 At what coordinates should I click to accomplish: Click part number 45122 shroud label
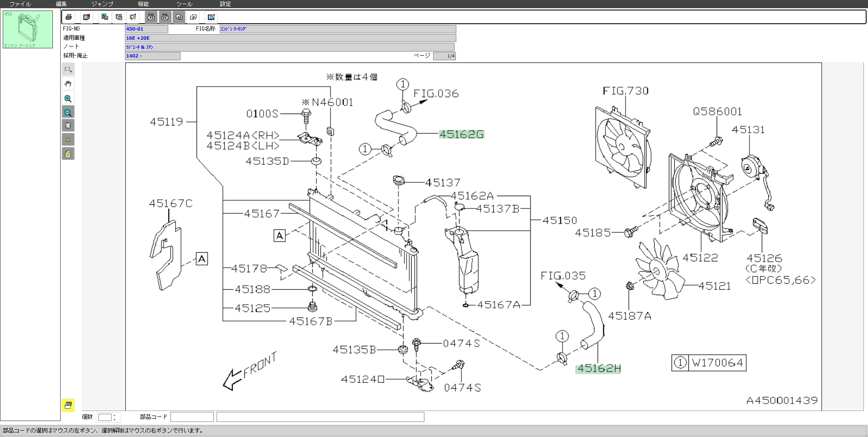(x=700, y=258)
